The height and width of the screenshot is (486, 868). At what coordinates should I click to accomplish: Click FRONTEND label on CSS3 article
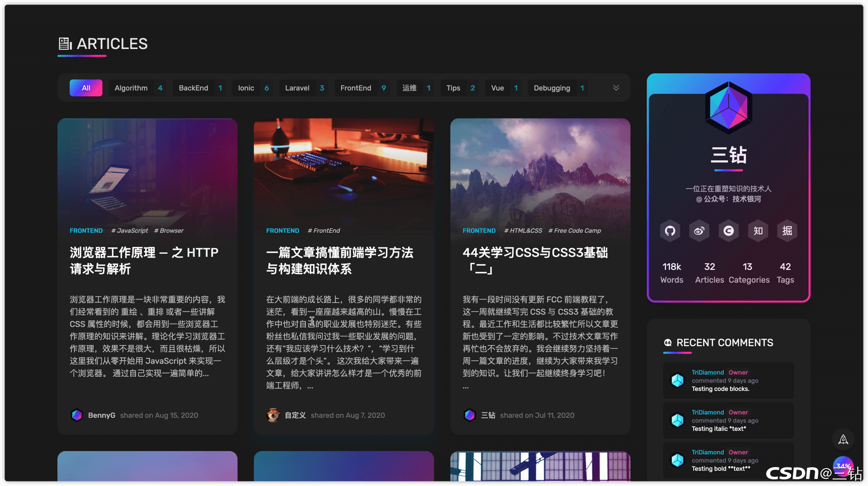479,231
